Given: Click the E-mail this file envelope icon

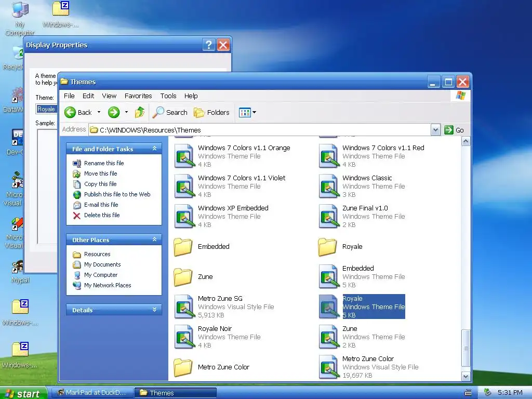Looking at the screenshot, I should click(x=77, y=205).
